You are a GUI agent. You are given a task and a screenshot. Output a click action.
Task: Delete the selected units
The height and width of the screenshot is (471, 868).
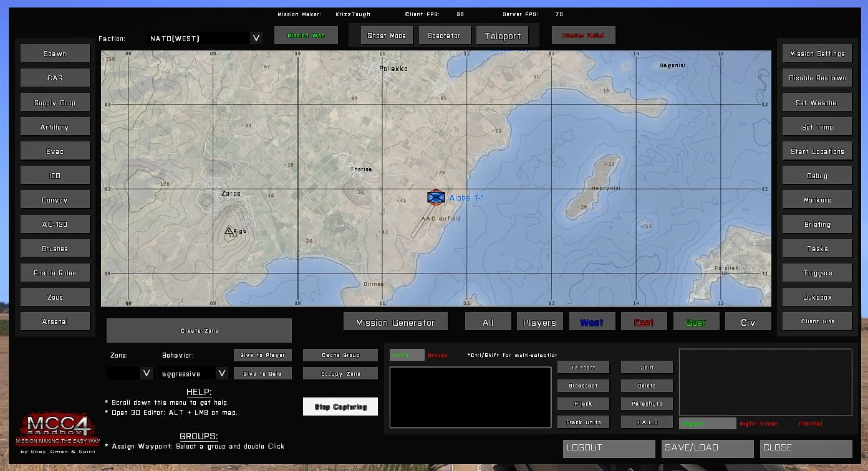pos(647,386)
